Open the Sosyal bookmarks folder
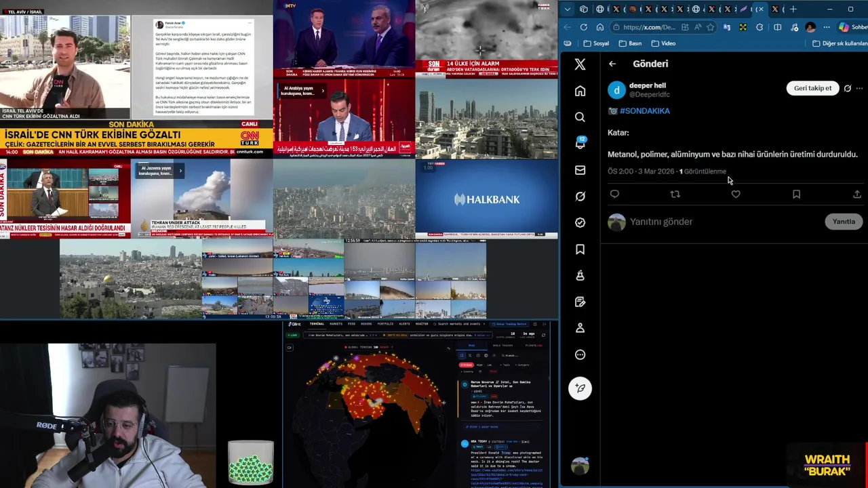This screenshot has width=868, height=488. [596, 43]
